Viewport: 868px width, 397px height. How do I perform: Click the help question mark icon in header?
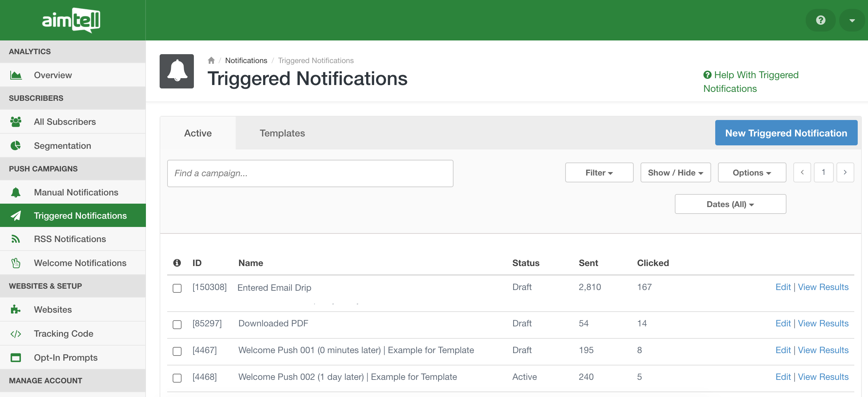pyautogui.click(x=820, y=20)
